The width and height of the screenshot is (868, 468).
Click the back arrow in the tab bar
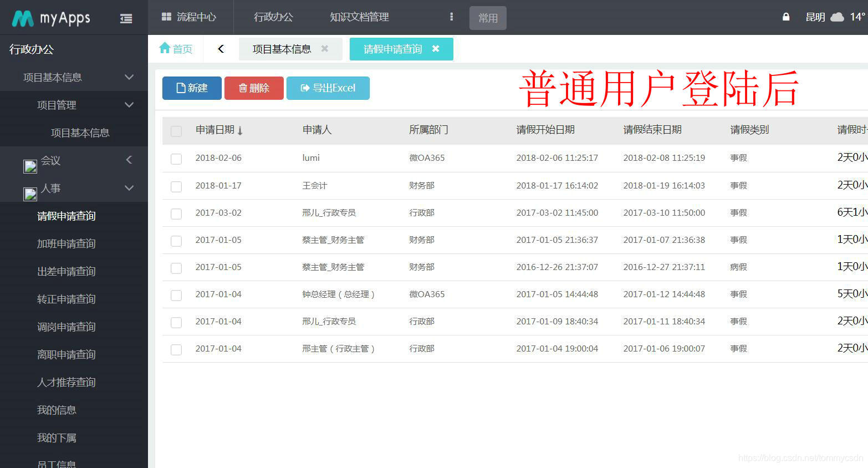pos(221,49)
